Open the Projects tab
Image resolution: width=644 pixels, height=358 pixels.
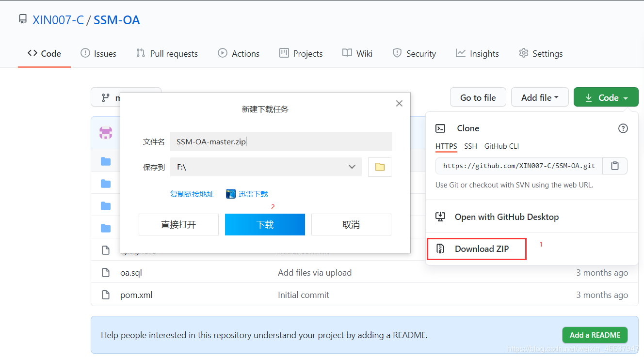click(x=301, y=53)
